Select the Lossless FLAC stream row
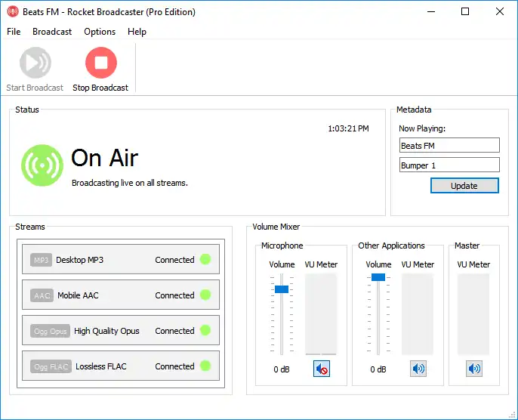 pos(121,366)
